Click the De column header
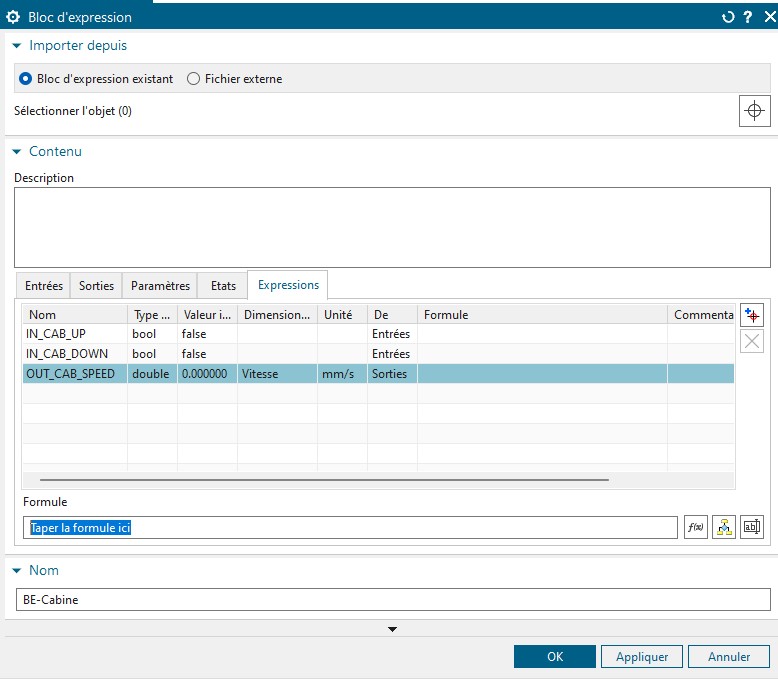778x679 pixels. pyautogui.click(x=392, y=315)
